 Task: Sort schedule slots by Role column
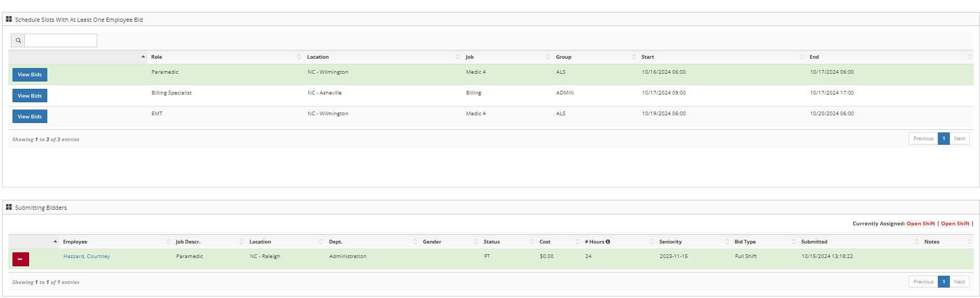(156, 57)
